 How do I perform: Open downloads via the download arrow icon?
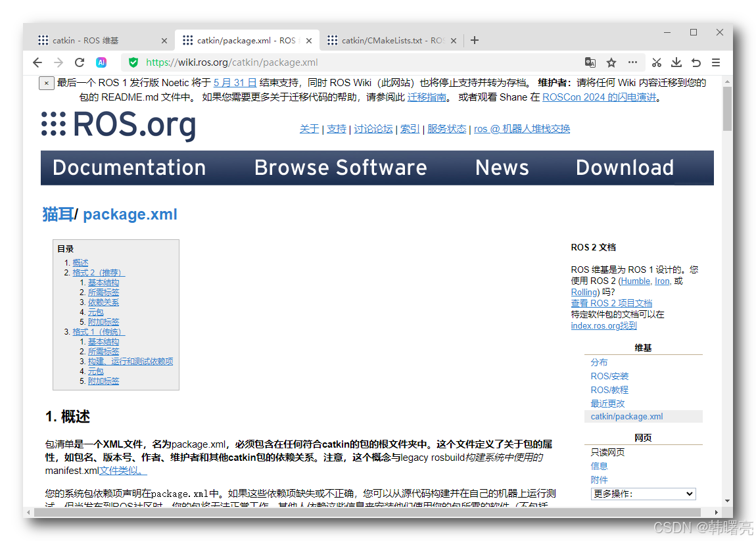point(676,62)
